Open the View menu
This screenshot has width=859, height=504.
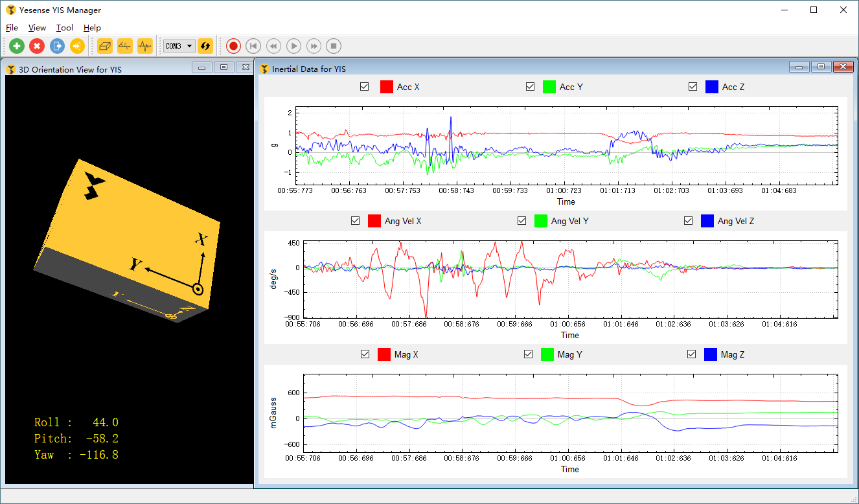pyautogui.click(x=37, y=28)
